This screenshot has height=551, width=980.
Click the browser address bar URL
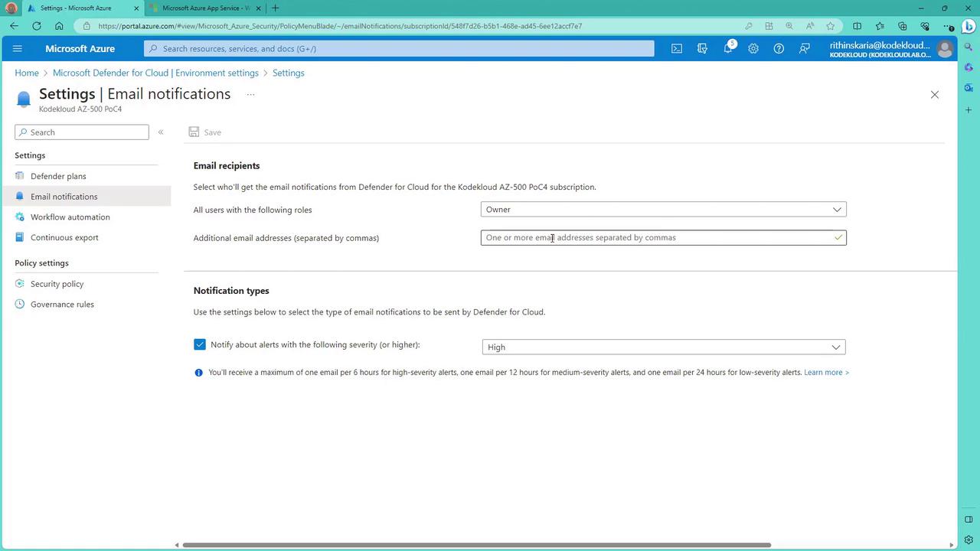pyautogui.click(x=341, y=26)
